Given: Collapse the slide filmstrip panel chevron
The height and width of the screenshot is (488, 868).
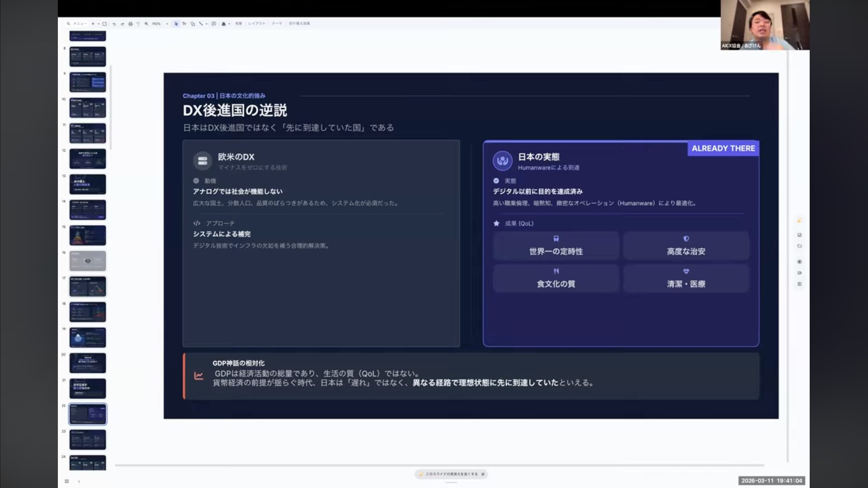Looking at the screenshot, I should [x=79, y=481].
